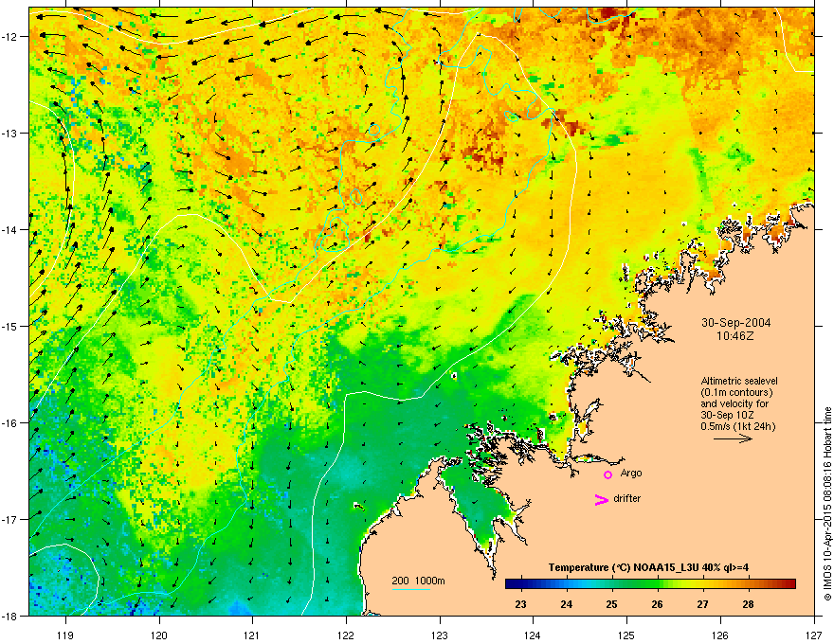Click latitude label -17 on left axis
Screen dimensions: 834x644
pyautogui.click(x=9, y=519)
